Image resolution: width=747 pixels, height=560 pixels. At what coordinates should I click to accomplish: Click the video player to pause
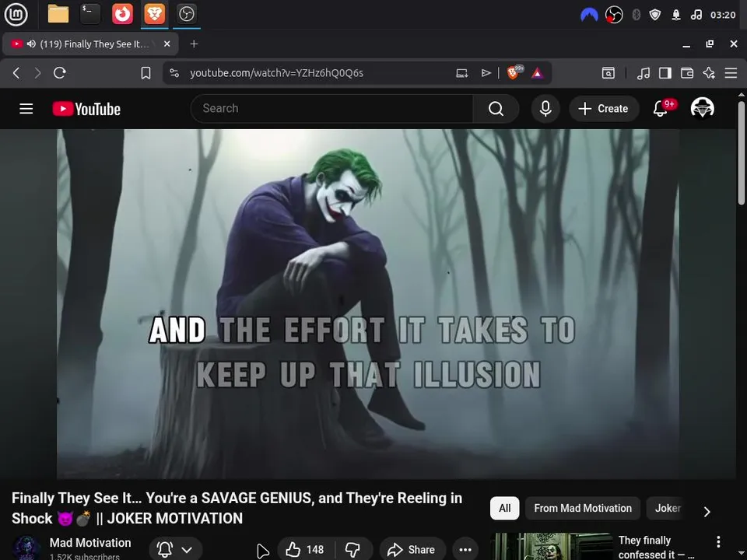[368, 303]
